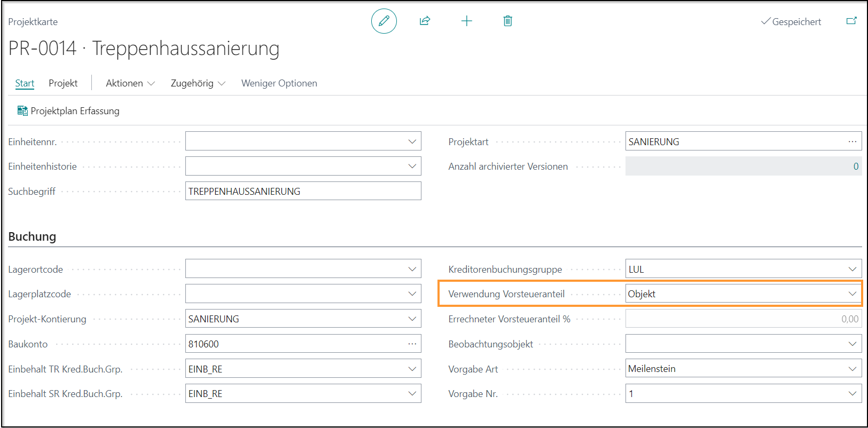
Task: Click the pencil edit icon
Action: click(384, 21)
